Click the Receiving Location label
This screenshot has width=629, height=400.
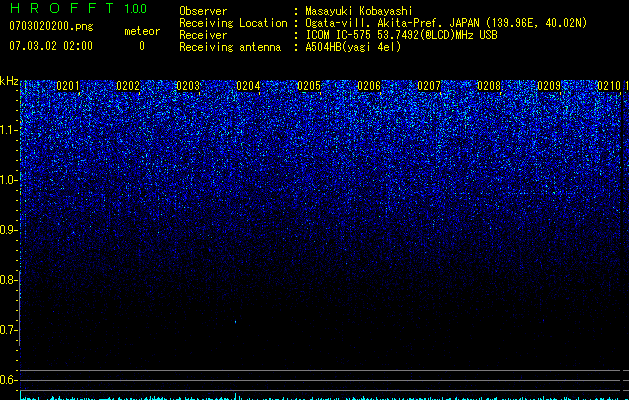point(233,23)
